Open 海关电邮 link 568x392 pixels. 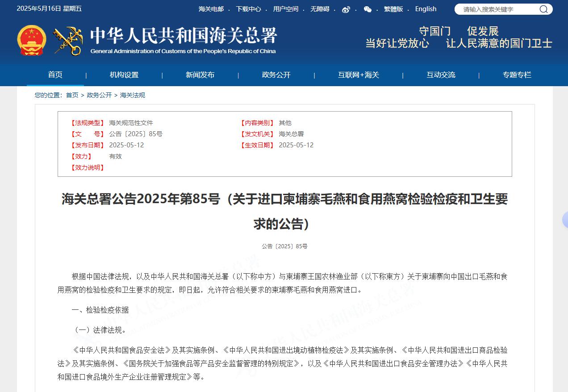pyautogui.click(x=211, y=9)
